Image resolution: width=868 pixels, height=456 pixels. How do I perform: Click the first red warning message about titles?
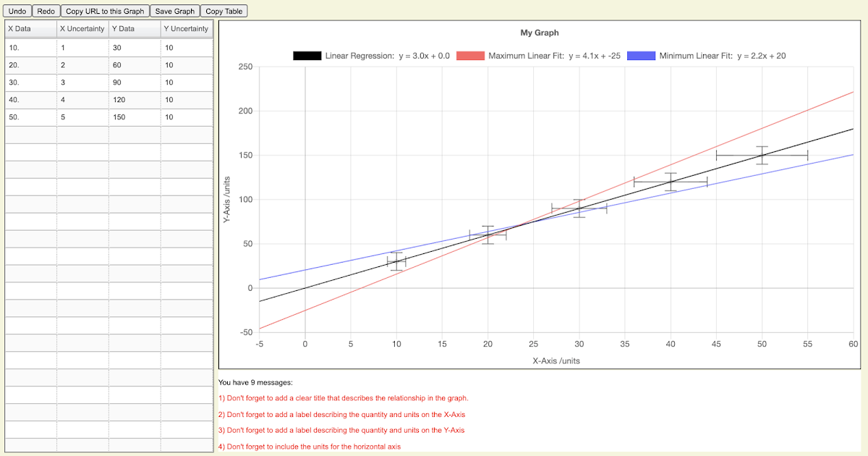click(344, 397)
